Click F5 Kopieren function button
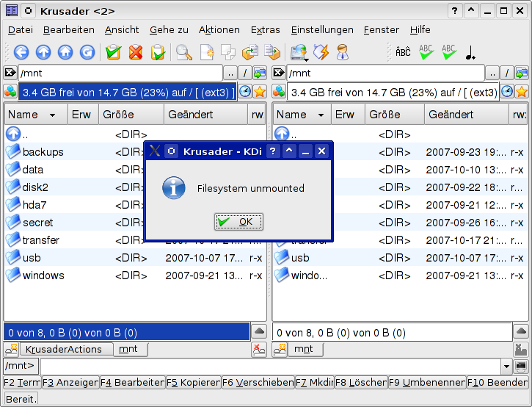The image size is (532, 407). (194, 383)
